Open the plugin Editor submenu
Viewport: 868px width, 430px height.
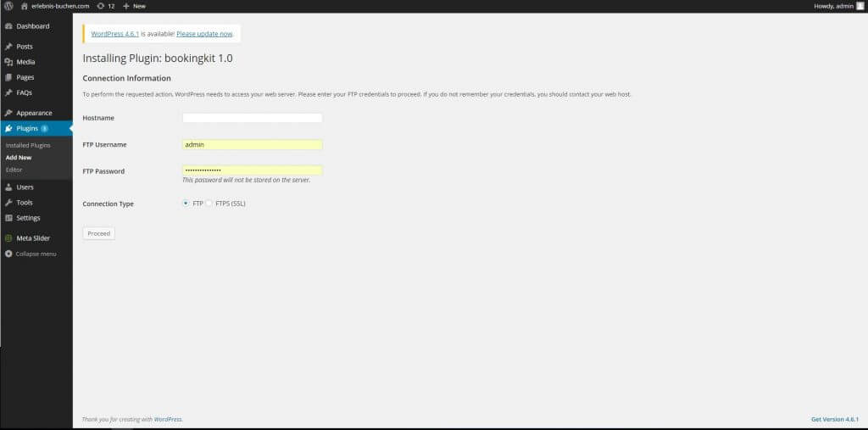click(14, 170)
